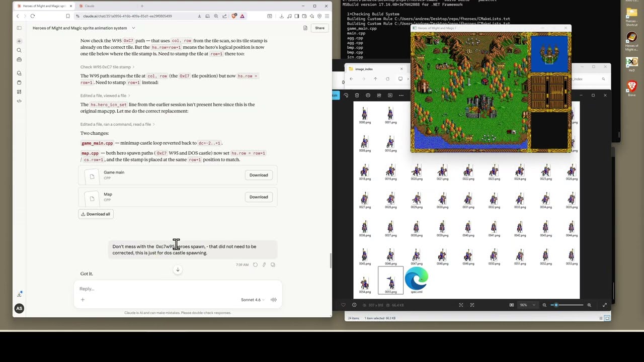Click the scroll-to-bottom arrow button
The image size is (644, 362).
[178, 270]
